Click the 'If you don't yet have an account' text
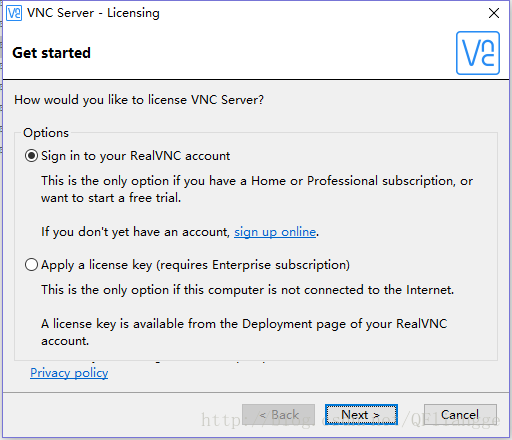This screenshot has height=440, width=512. click(x=135, y=232)
